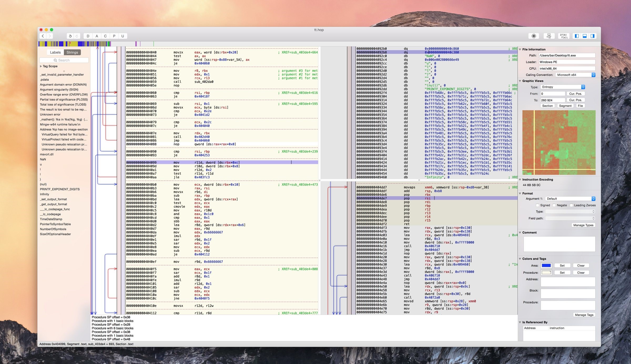This screenshot has width=631, height=364.
Task: Click Clear button for Procedure color
Action: pos(581,273)
